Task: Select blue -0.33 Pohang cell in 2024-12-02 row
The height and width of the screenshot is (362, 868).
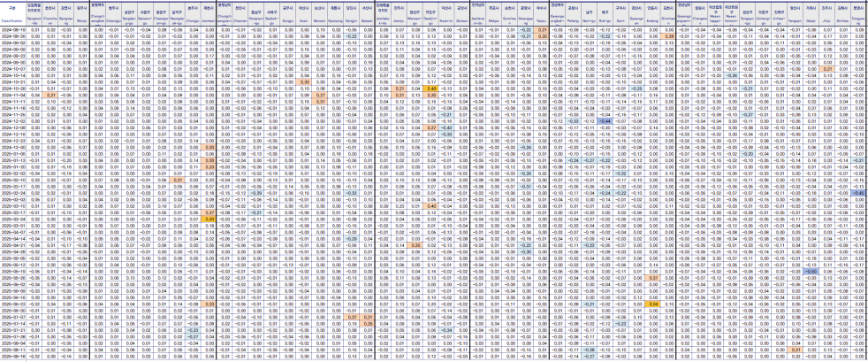Action: click(x=573, y=121)
